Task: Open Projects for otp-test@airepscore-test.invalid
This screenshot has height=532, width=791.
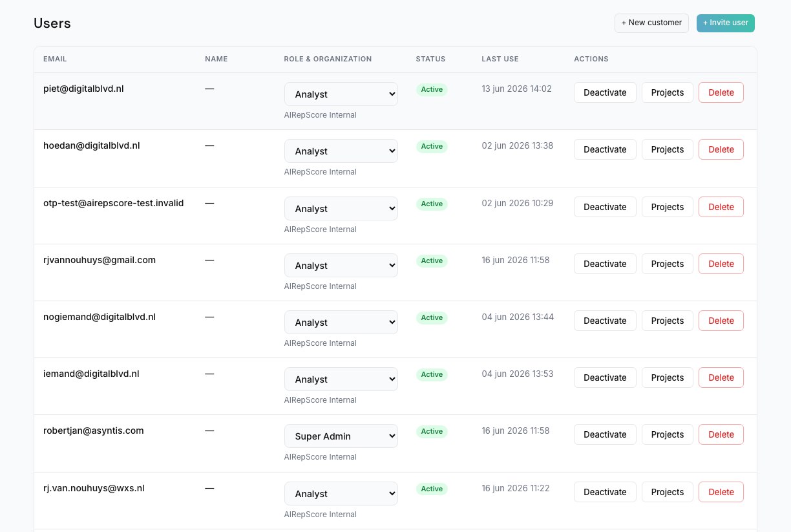Action: [x=668, y=207]
